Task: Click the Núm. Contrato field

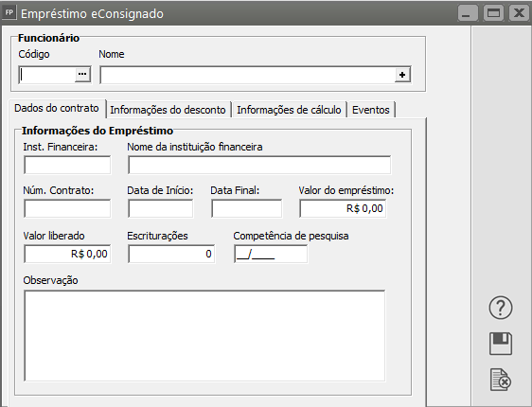Action: pyautogui.click(x=67, y=208)
